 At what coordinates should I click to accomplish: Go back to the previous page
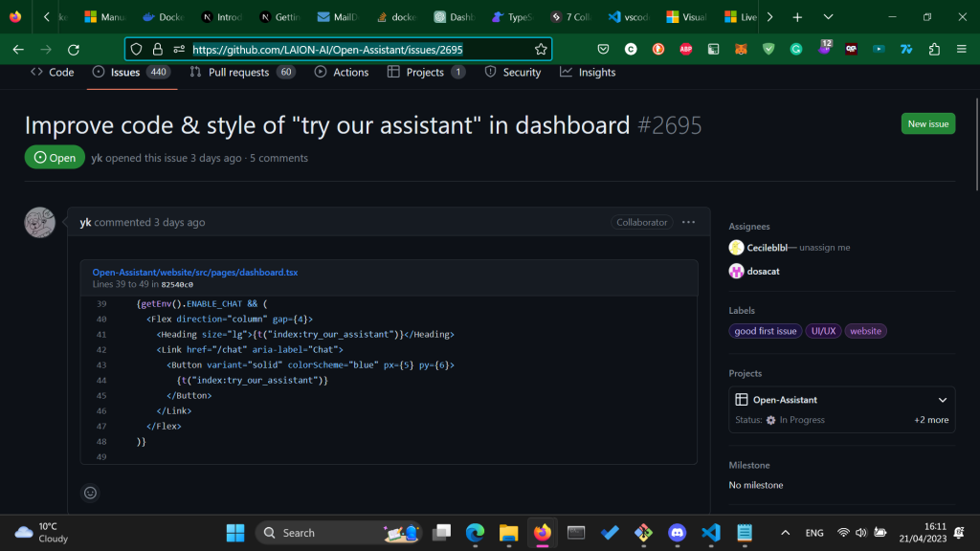[18, 50]
